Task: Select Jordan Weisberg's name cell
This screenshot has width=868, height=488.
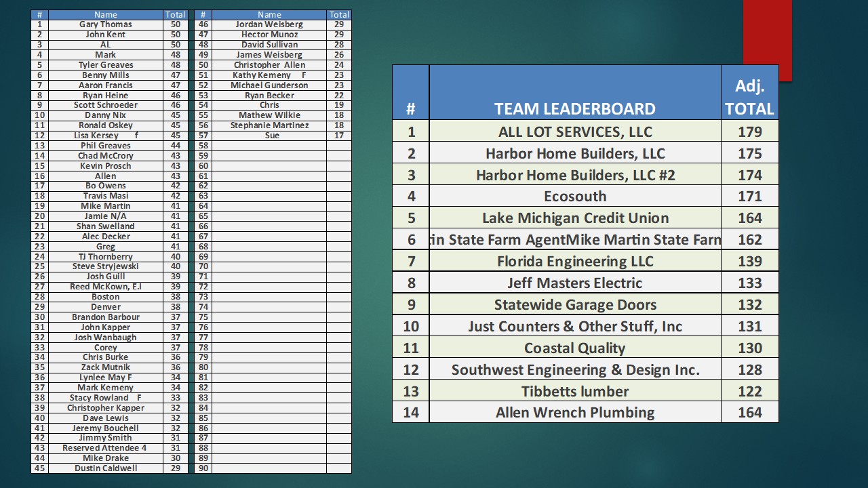Action: pos(269,24)
